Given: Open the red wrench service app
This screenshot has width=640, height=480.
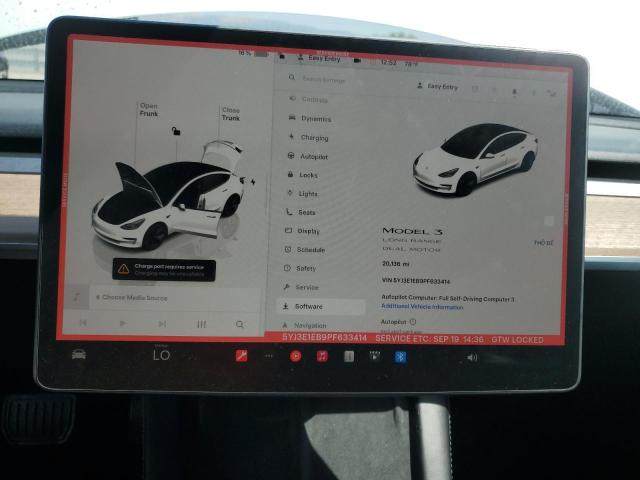Looking at the screenshot, I should pyautogui.click(x=241, y=355).
